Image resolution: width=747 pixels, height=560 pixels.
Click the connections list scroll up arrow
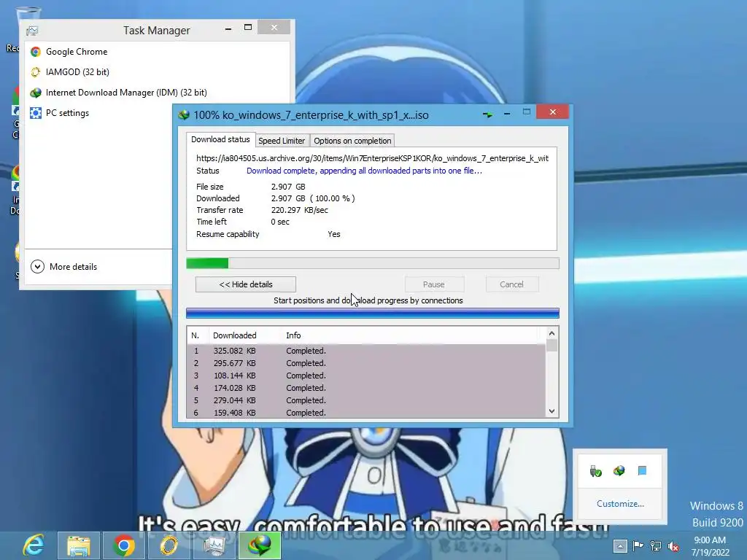(551, 333)
